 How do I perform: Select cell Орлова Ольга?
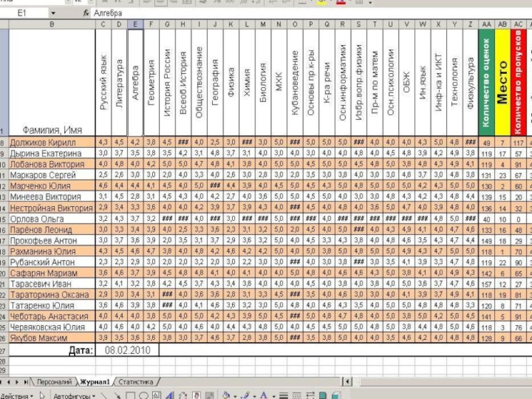pyautogui.click(x=52, y=219)
